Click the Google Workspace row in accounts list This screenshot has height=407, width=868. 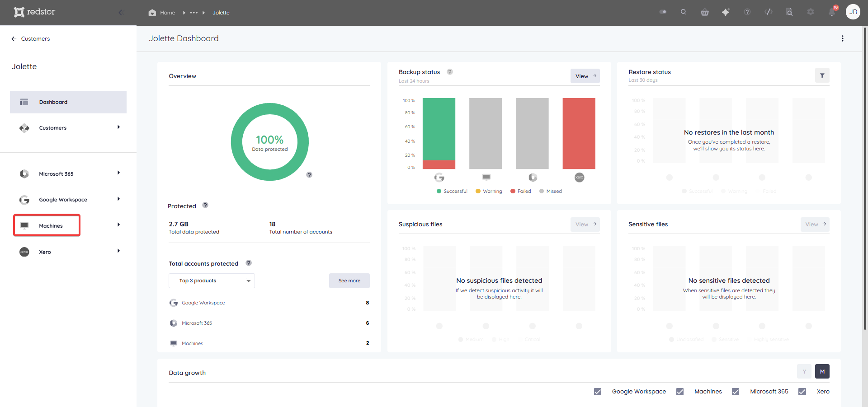[x=269, y=303]
